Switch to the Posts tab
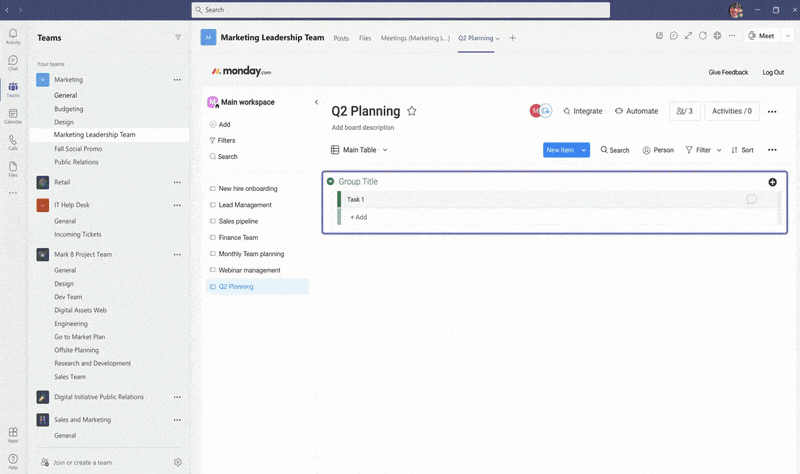Image resolution: width=800 pixels, height=474 pixels. (341, 38)
